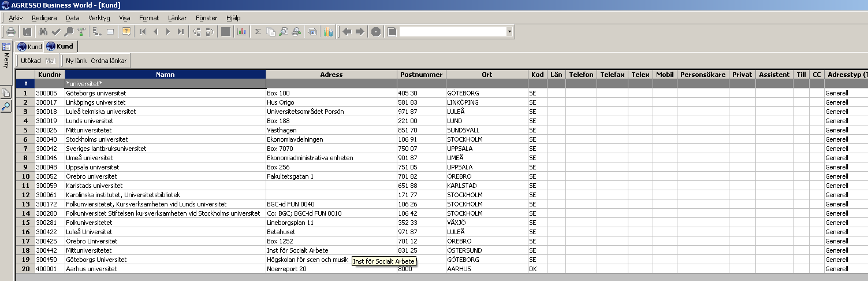
Task: Click Aarhus universitet name cell
Action: click(165, 269)
